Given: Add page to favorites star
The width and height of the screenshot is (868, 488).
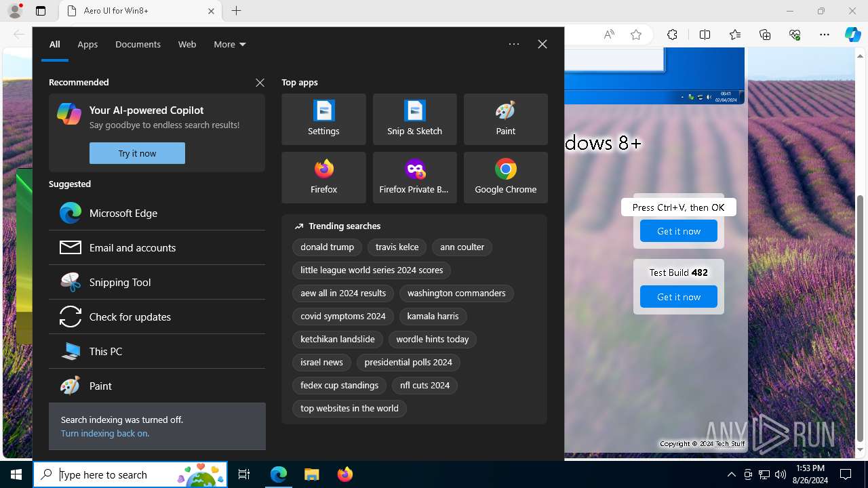Looking at the screenshot, I should pos(636,35).
